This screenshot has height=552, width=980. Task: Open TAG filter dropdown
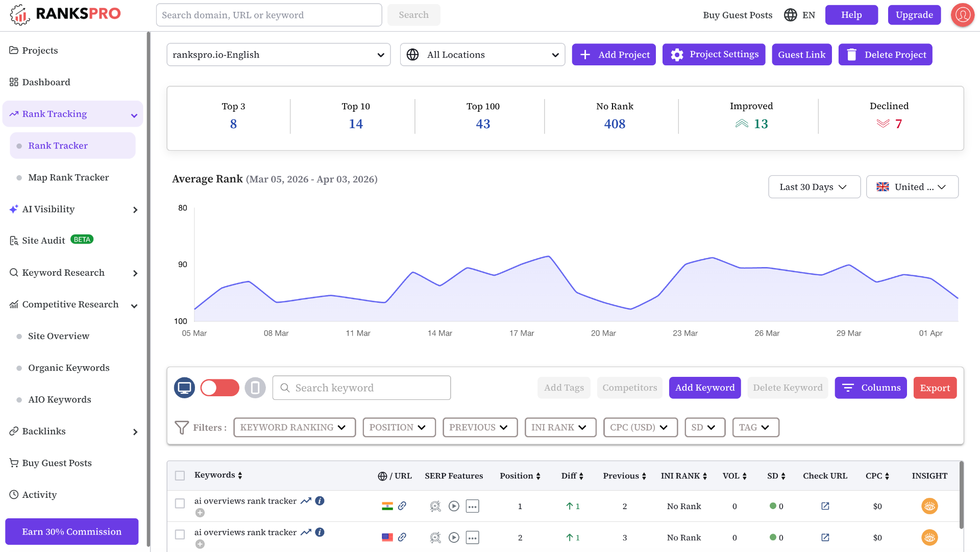755,427
